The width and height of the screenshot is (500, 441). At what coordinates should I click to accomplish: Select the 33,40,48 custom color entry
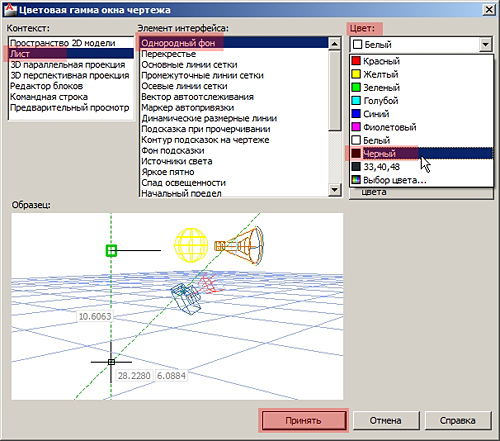[x=421, y=167]
